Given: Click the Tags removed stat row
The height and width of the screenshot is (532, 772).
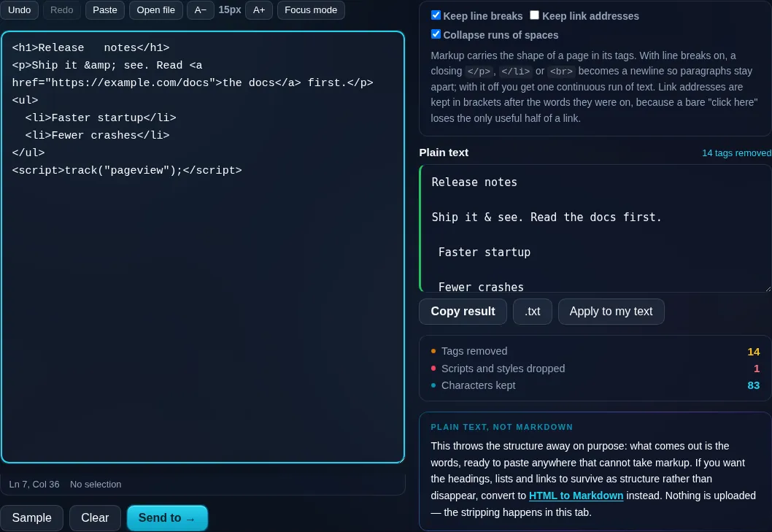Looking at the screenshot, I should coord(595,351).
